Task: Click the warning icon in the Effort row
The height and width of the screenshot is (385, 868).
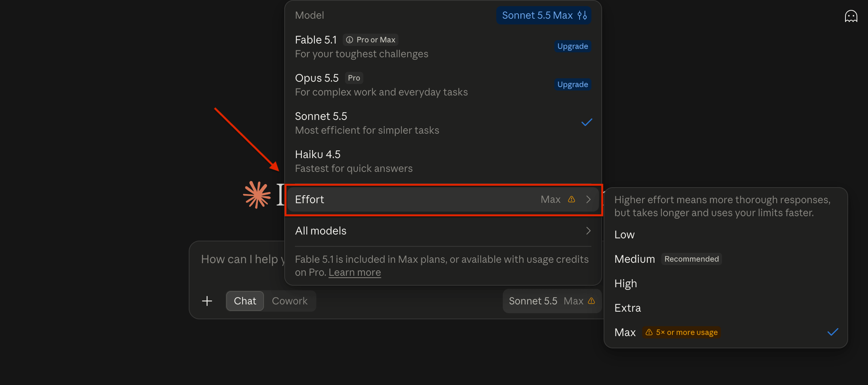Action: (572, 199)
